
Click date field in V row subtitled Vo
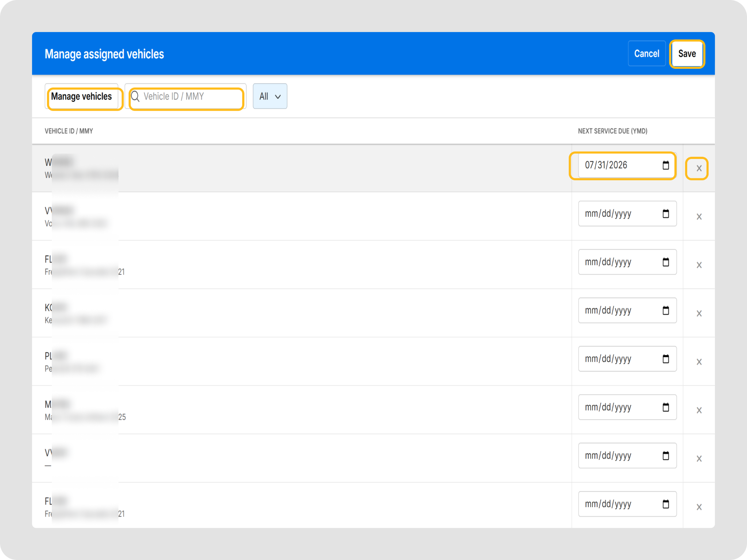pyautogui.click(x=627, y=214)
